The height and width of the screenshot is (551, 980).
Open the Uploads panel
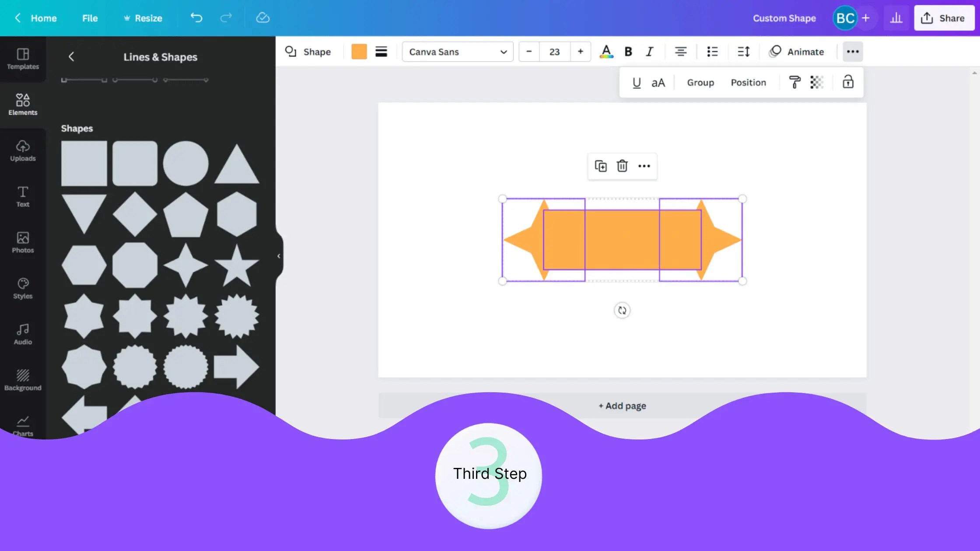click(x=22, y=151)
